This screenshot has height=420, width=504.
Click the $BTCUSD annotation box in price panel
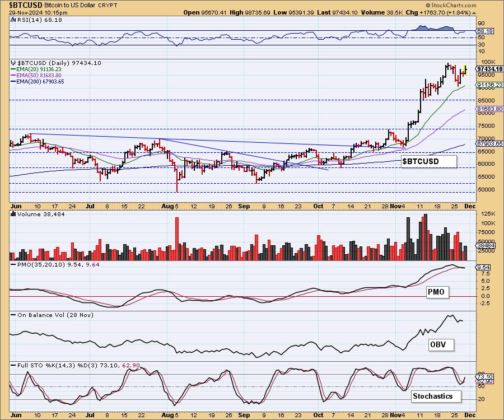click(429, 161)
